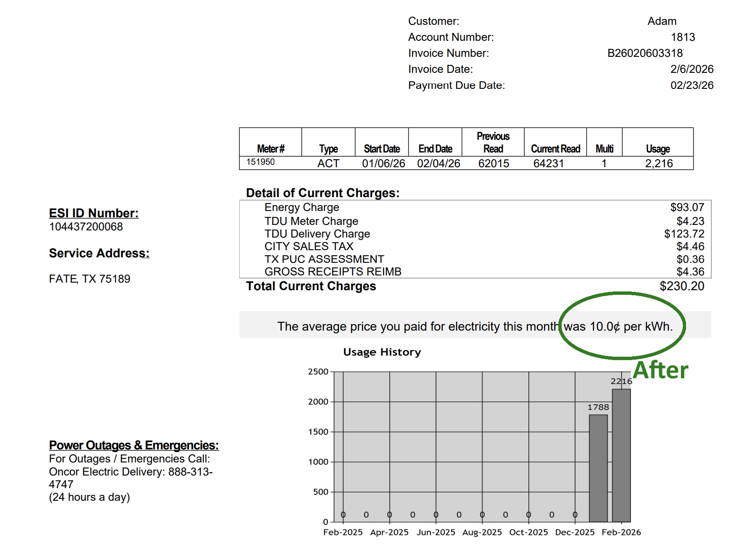Click the Invoice Number value B26020603318
Image resolution: width=756 pixels, height=545 pixels.
[x=645, y=53]
